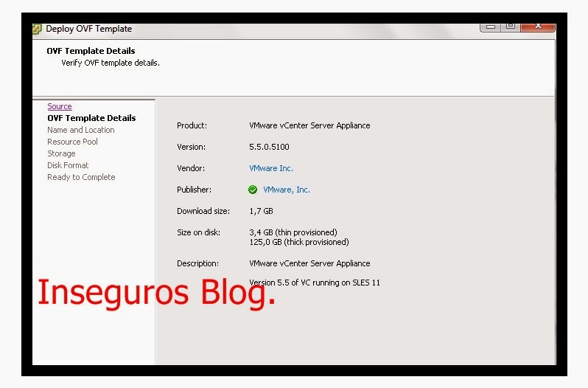Screen dimensions: 588x388
Task: Jump to the Resource Pool step
Action: click(x=72, y=142)
